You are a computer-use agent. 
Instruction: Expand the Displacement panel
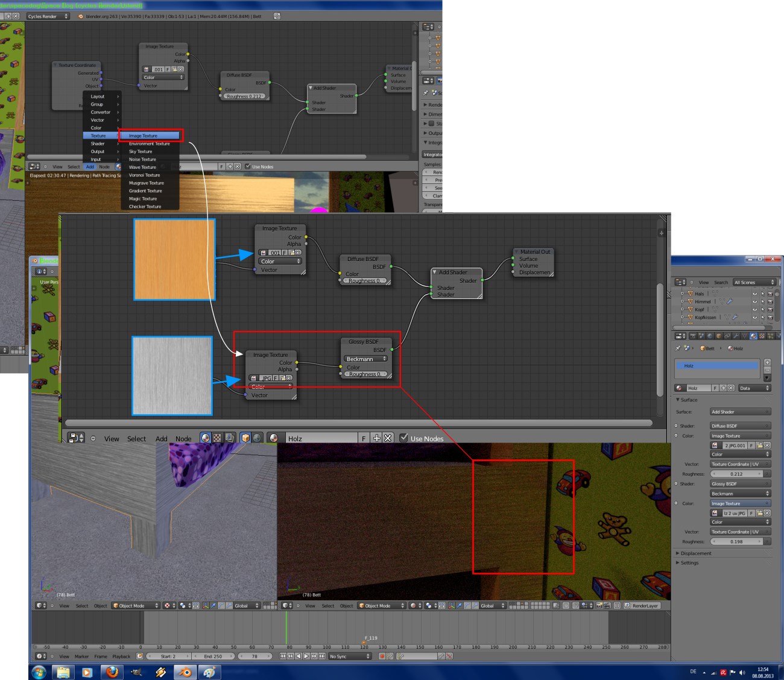click(695, 553)
